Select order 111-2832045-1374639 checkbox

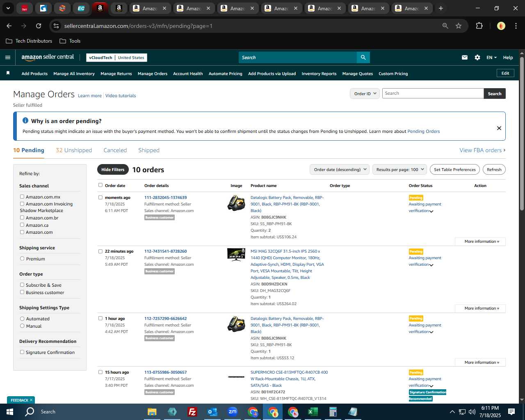coord(100,197)
